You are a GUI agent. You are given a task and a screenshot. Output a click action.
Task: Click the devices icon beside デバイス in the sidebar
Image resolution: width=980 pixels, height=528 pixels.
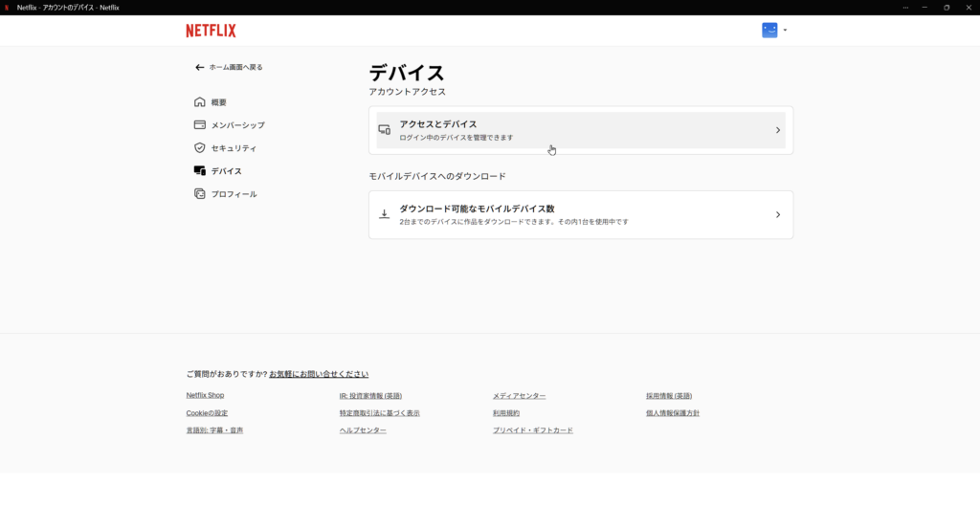(x=199, y=170)
